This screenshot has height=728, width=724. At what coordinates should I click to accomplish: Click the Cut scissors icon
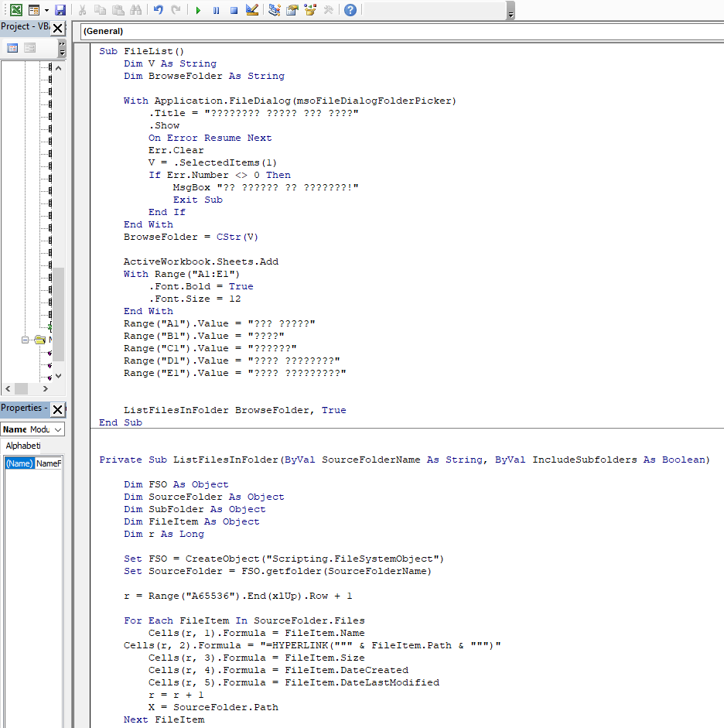click(82, 10)
